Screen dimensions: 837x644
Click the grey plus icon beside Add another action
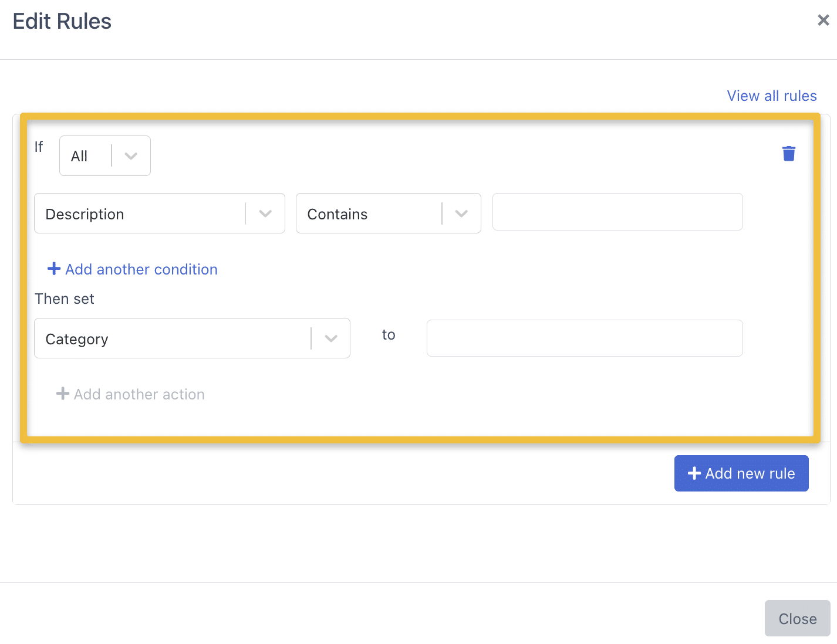(x=63, y=394)
